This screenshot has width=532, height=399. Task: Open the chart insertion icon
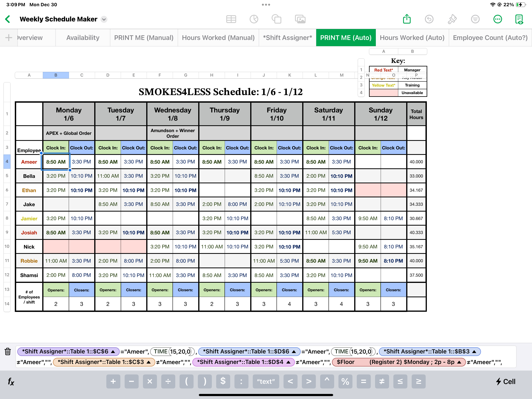pyautogui.click(x=254, y=19)
